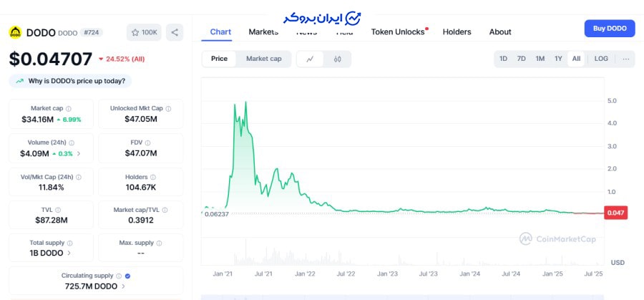Select the 1Y time range
This screenshot has height=300, width=644.
click(558, 59)
